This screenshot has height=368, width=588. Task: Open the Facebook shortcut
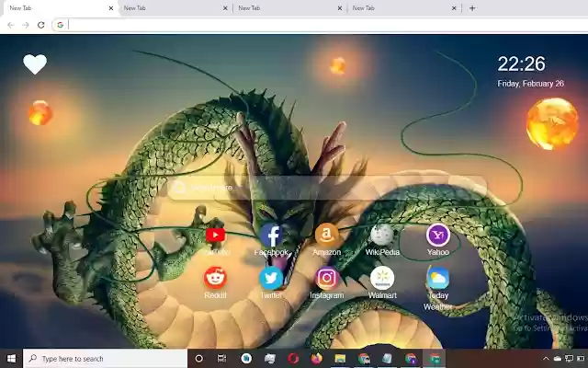pos(271,236)
